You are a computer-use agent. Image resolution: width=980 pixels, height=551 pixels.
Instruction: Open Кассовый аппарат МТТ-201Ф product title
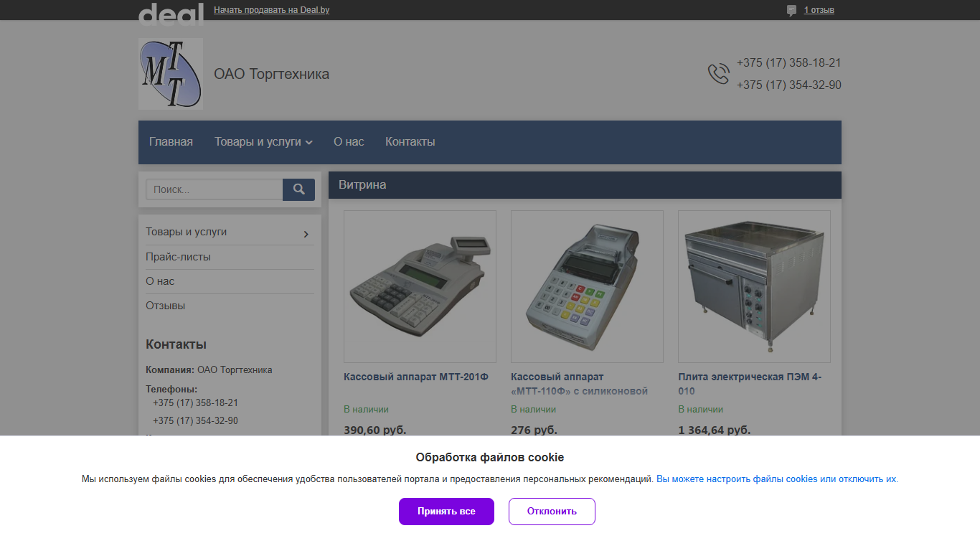click(416, 377)
